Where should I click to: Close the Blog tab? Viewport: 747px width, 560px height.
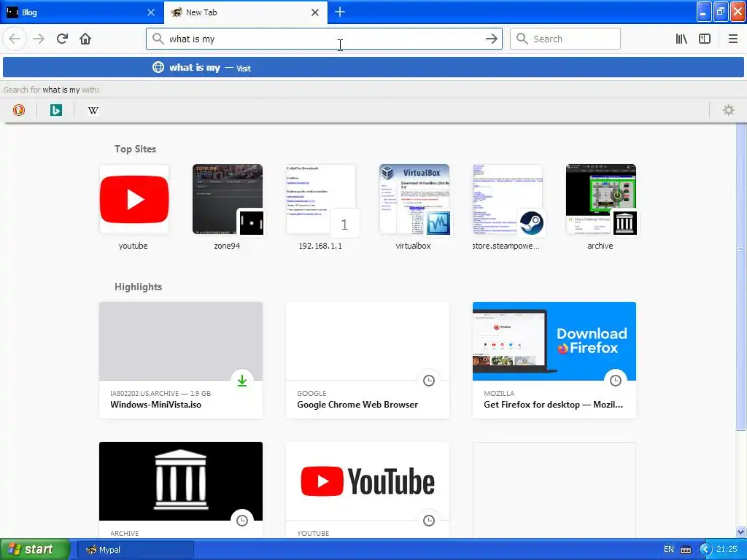point(151,12)
